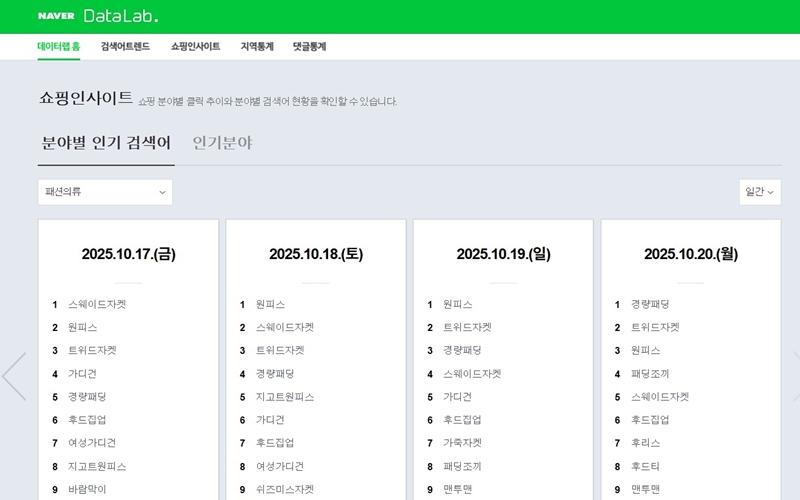Open the 지역통계 menu
800x500 pixels.
point(257,46)
